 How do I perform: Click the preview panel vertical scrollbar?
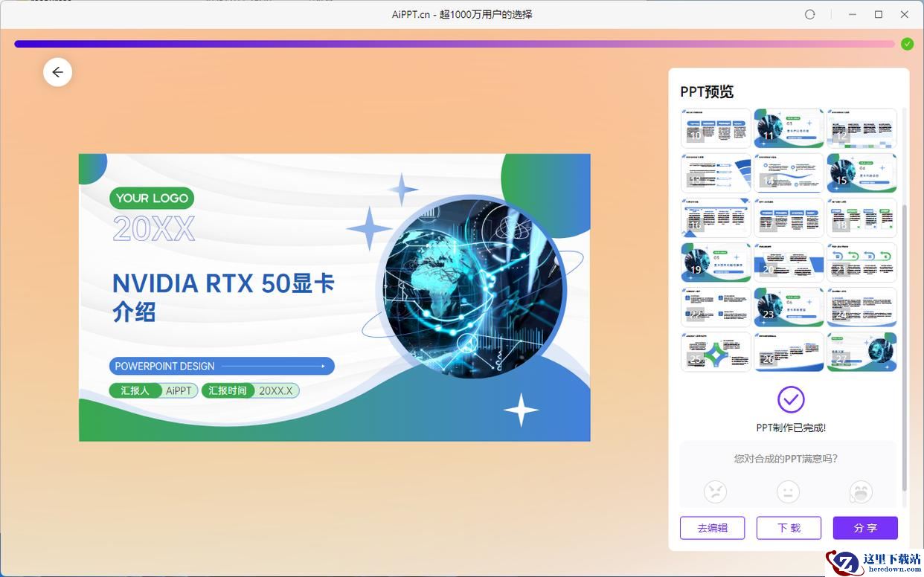point(905,347)
